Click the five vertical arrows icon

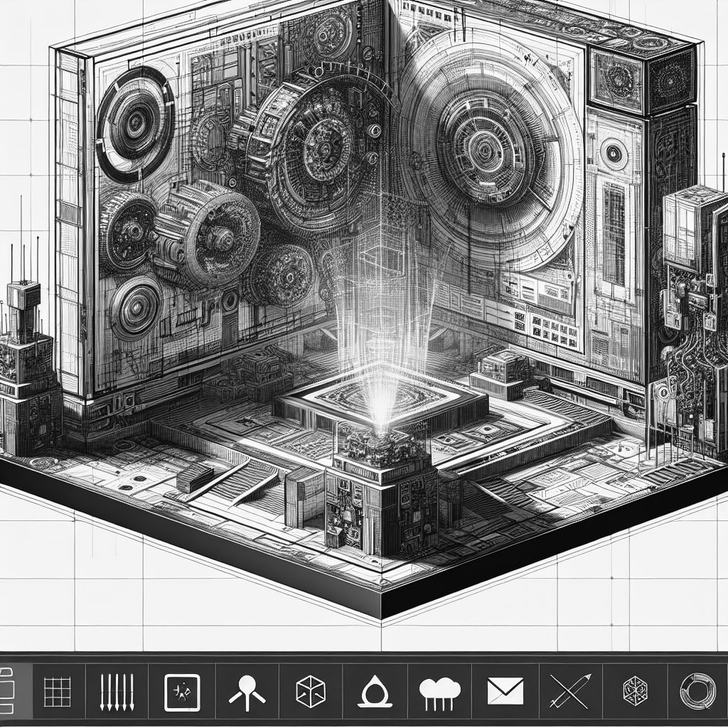point(117,692)
